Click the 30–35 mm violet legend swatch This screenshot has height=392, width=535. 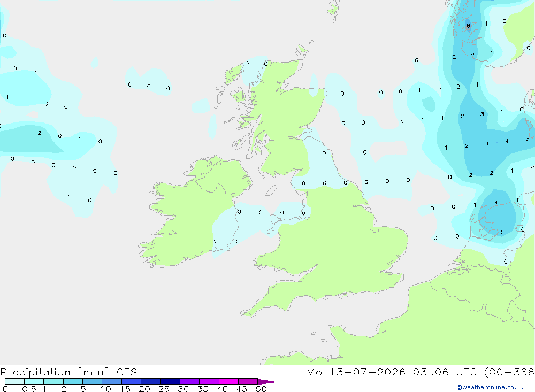189,381
